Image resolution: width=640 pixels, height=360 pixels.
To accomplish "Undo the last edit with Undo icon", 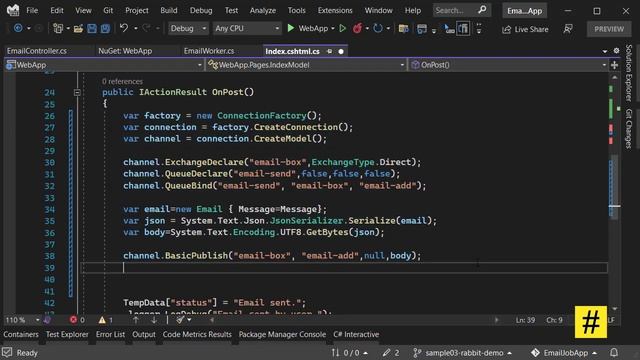I will point(124,28).
